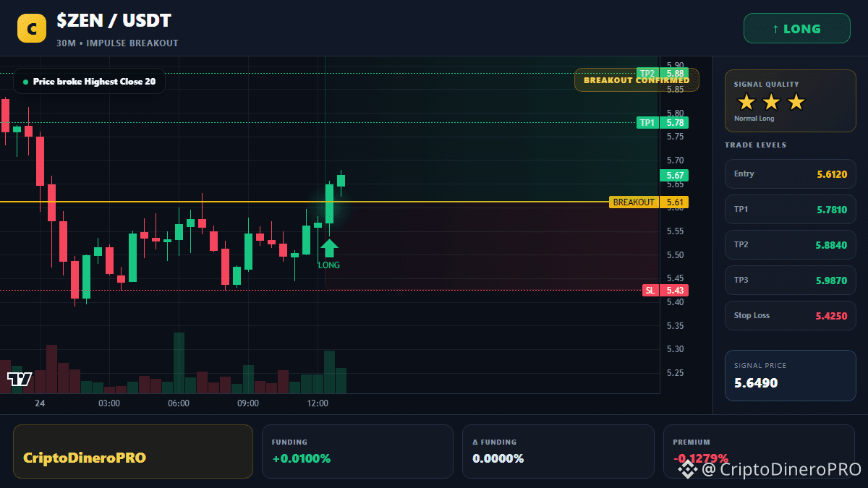
Task: Click the 09:00 time axis label
Action: click(248, 403)
